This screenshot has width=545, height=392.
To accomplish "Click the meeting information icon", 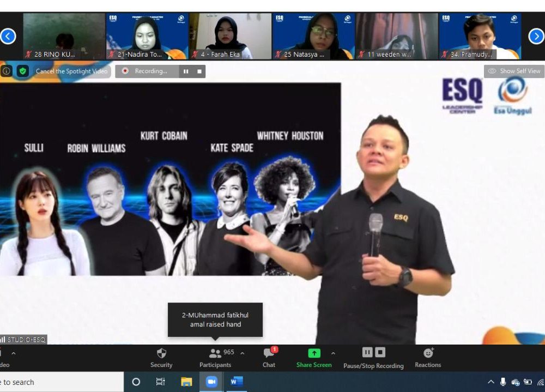I will [7, 71].
